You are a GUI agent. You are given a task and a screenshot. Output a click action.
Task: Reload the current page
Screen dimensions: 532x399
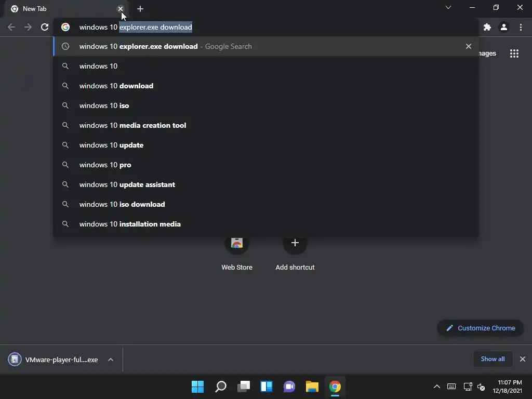tap(45, 27)
